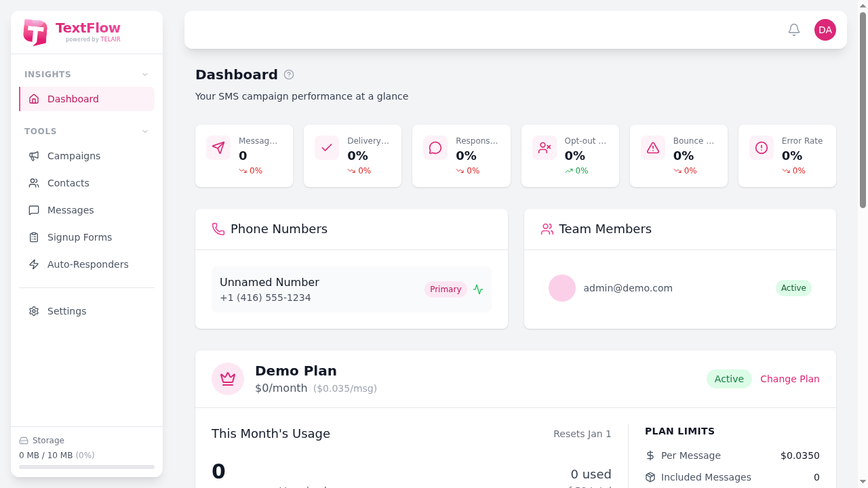Click the Storage usage progress bar

87,467
